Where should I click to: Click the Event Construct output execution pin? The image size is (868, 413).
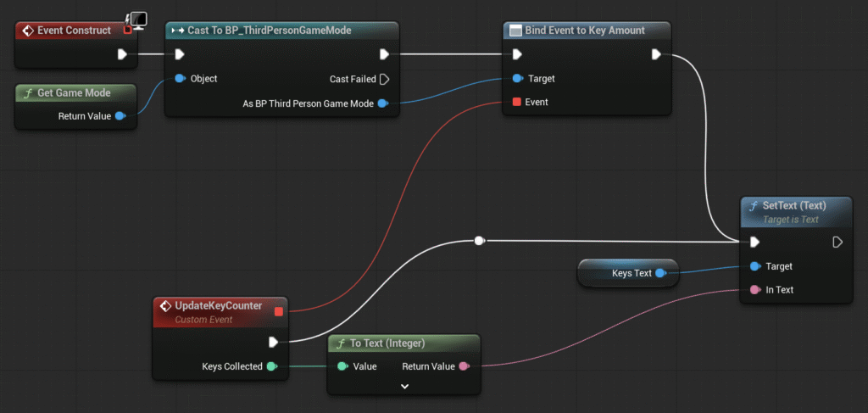pos(122,54)
